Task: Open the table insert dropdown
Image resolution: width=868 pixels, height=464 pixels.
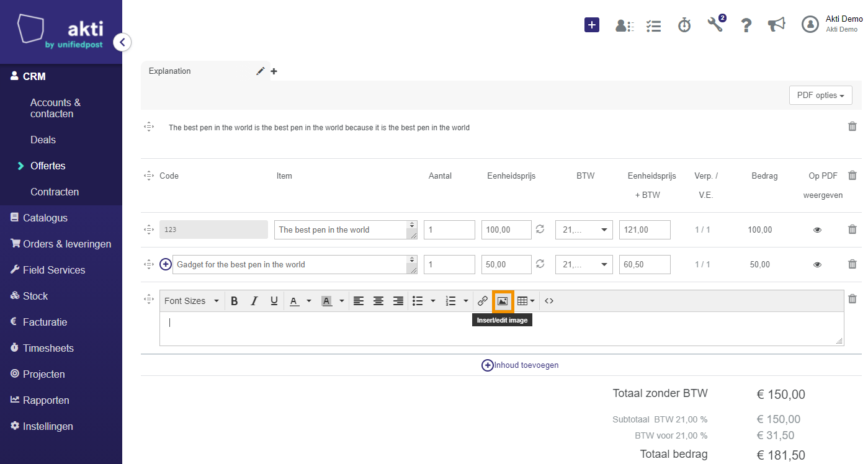Action: tap(526, 301)
